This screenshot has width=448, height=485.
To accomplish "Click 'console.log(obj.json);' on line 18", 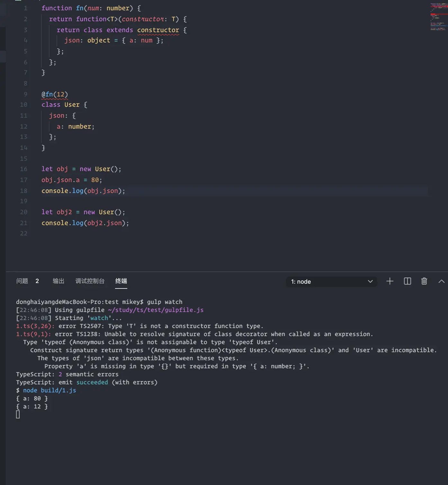I will 83,191.
